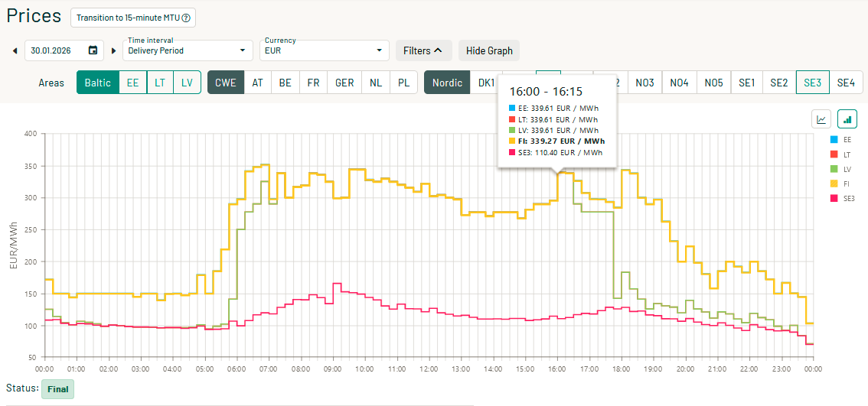This screenshot has height=406, width=868.
Task: Click the Status: label
Action: tap(23, 388)
